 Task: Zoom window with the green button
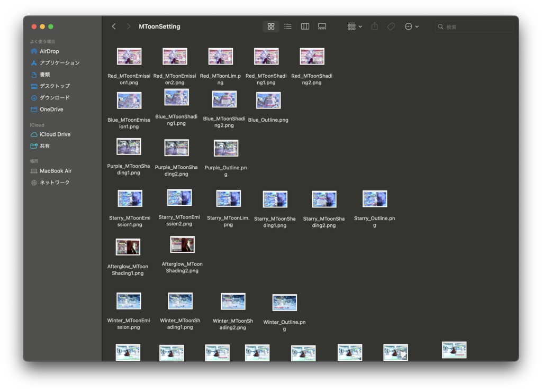51,26
